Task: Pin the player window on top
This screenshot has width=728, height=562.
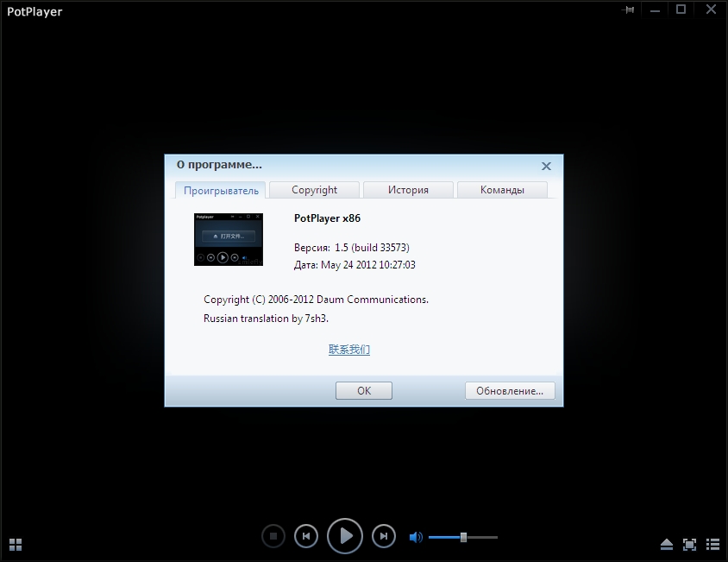Action: [x=629, y=9]
